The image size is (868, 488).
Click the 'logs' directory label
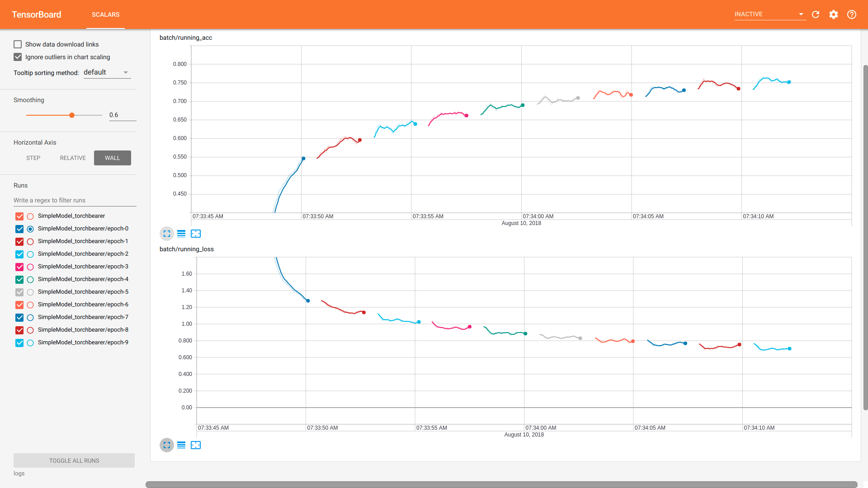[x=19, y=473]
